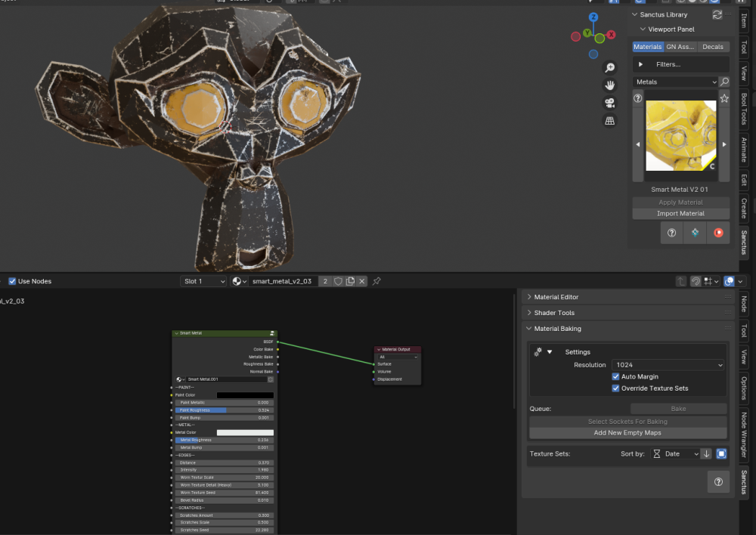Open the Slot 1 dropdown

click(x=203, y=281)
